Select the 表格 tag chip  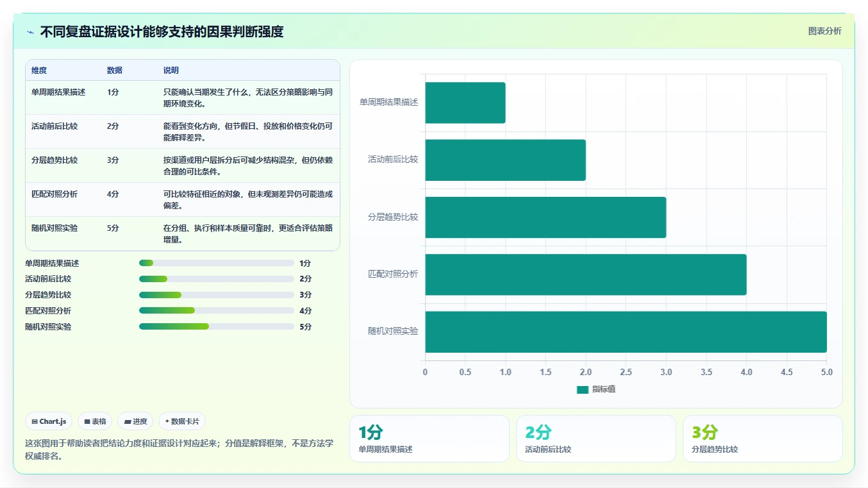pos(95,421)
